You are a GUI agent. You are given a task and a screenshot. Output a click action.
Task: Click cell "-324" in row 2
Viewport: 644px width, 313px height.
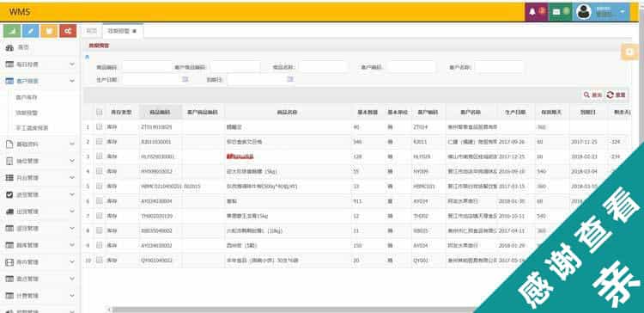pyautogui.click(x=616, y=142)
